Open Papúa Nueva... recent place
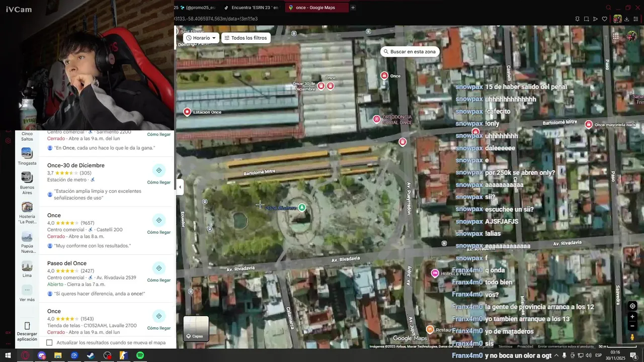 tap(27, 242)
